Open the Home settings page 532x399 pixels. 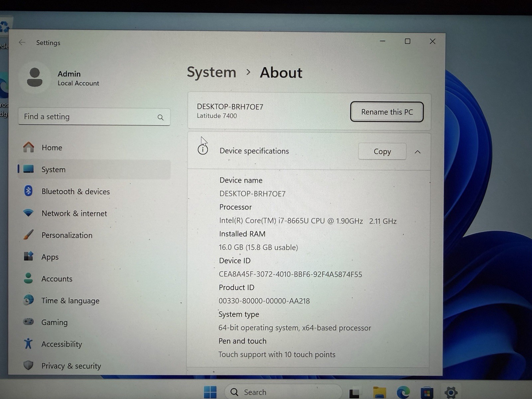[x=94, y=147]
